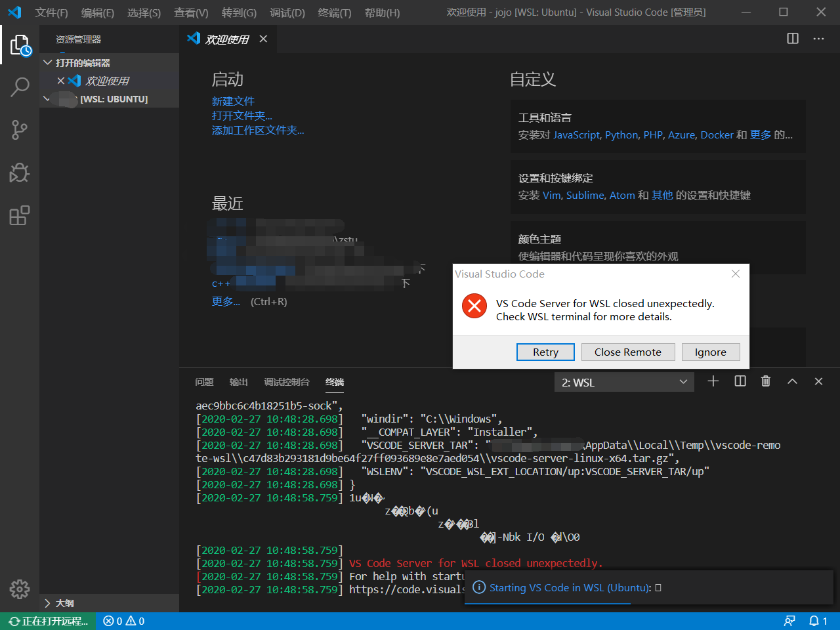Open the 帮助(H) menu
Screen dimensions: 840x630
(382, 12)
